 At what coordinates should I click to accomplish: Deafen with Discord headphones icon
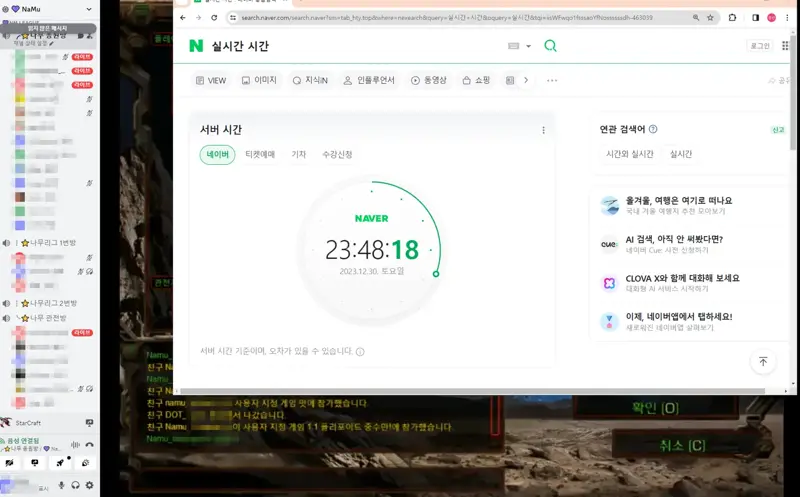pos(76,485)
